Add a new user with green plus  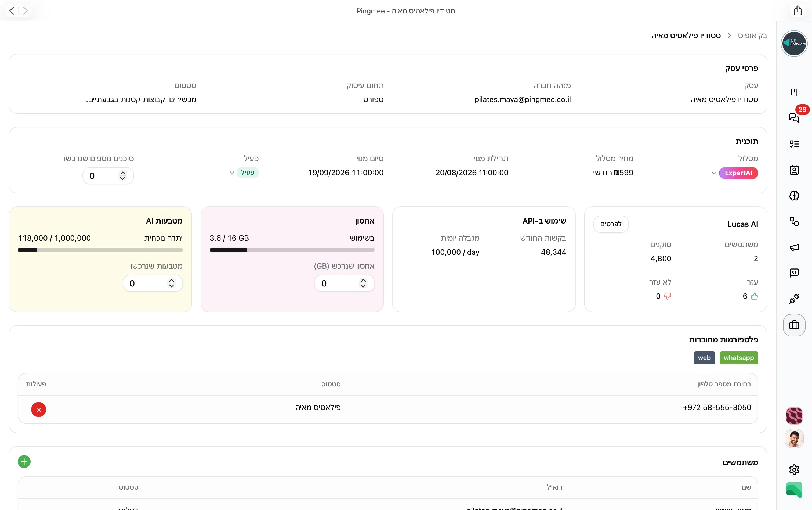(24, 462)
